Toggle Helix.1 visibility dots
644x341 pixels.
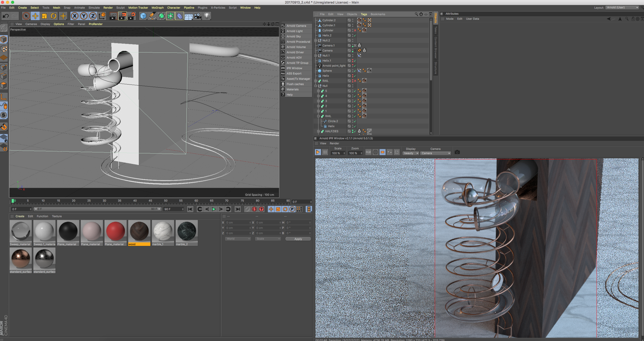(x=353, y=61)
